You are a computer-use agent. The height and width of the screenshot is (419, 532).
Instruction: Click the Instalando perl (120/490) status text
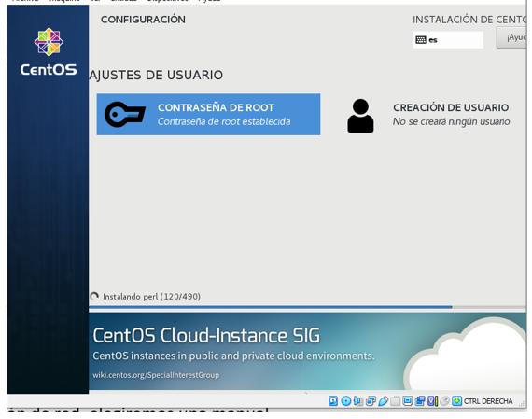coord(151,297)
